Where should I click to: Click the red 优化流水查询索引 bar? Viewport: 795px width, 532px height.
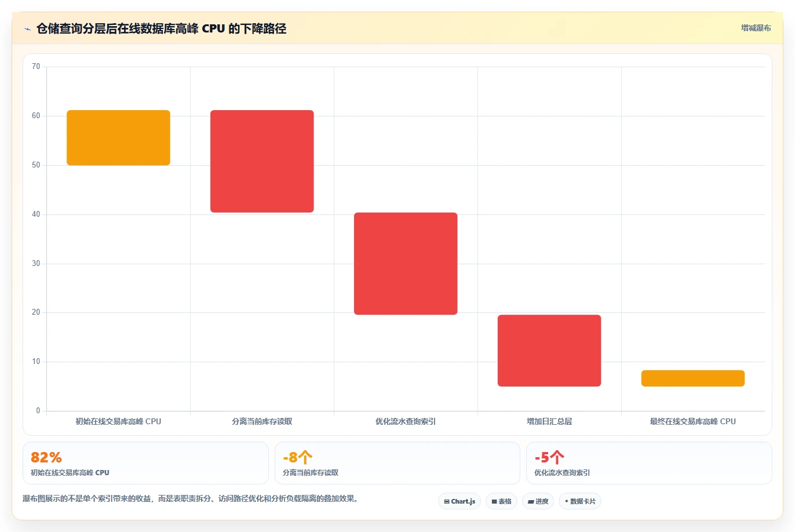[x=406, y=264]
